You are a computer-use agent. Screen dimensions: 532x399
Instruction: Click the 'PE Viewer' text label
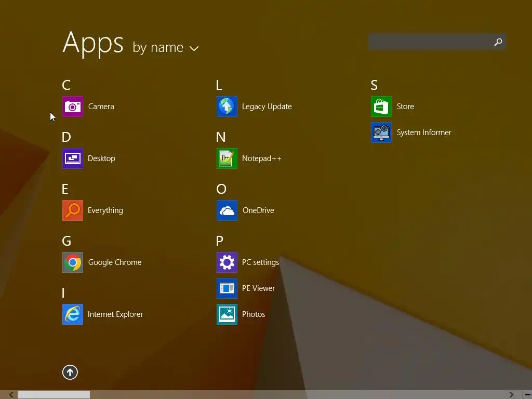[258, 288]
